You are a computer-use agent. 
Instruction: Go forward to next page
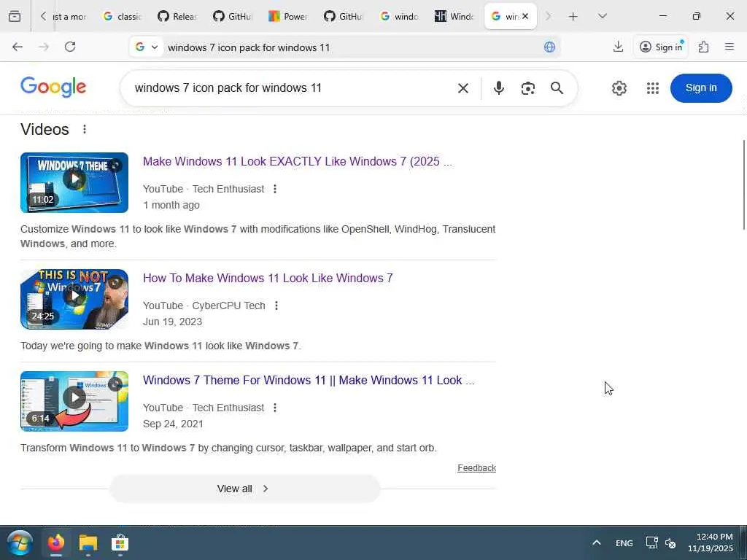click(44, 47)
